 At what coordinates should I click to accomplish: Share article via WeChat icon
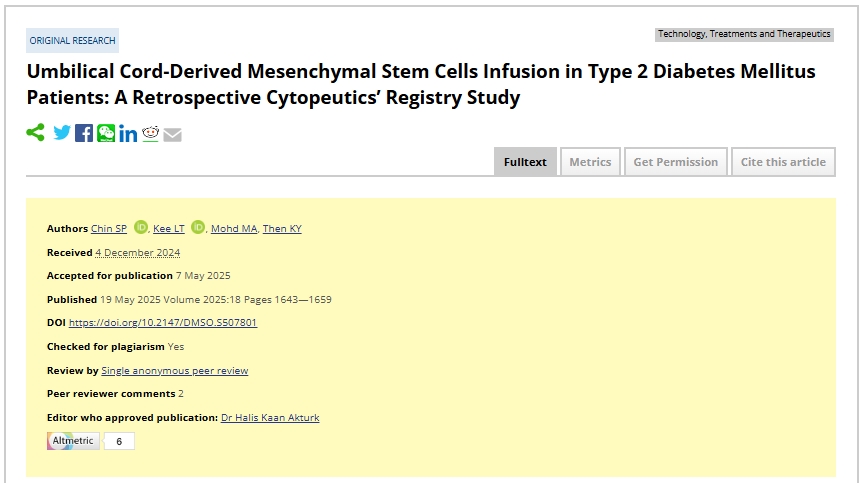[x=106, y=133]
